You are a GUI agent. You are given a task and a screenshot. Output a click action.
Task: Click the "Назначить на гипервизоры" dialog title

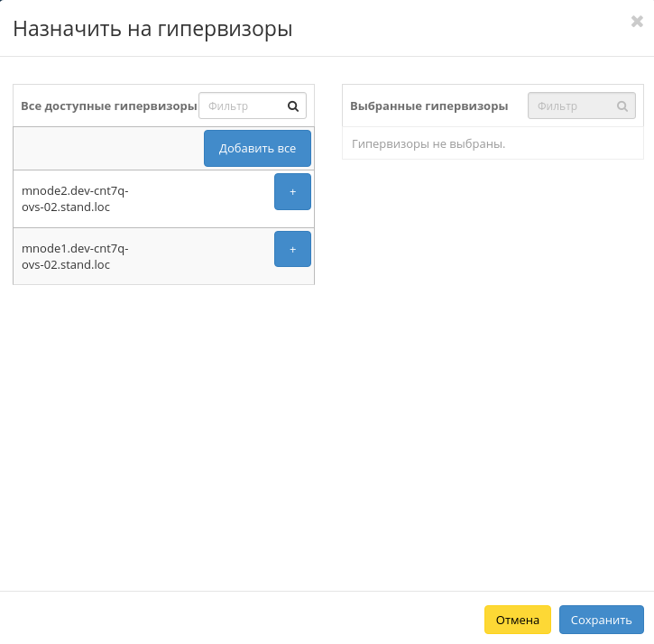click(152, 29)
